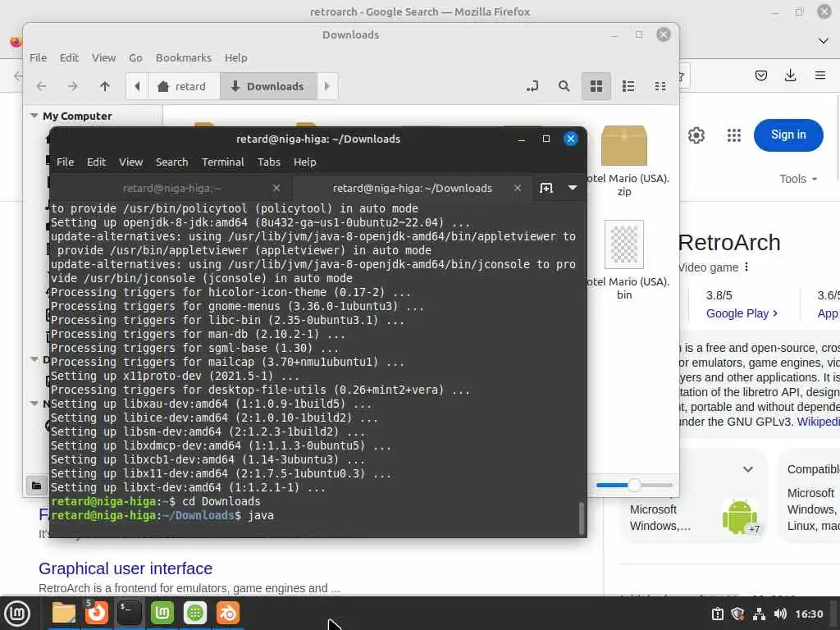Image resolution: width=840 pixels, height=630 pixels.
Task: Open the Bookmarks menu
Action: [183, 58]
